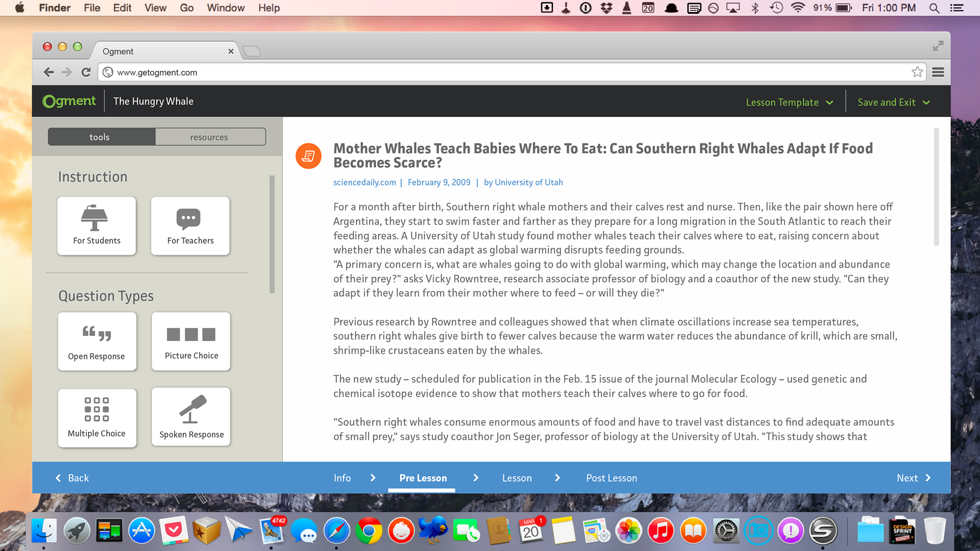This screenshot has height=551, width=980.
Task: Go to the Post Lesson step
Action: 611,478
